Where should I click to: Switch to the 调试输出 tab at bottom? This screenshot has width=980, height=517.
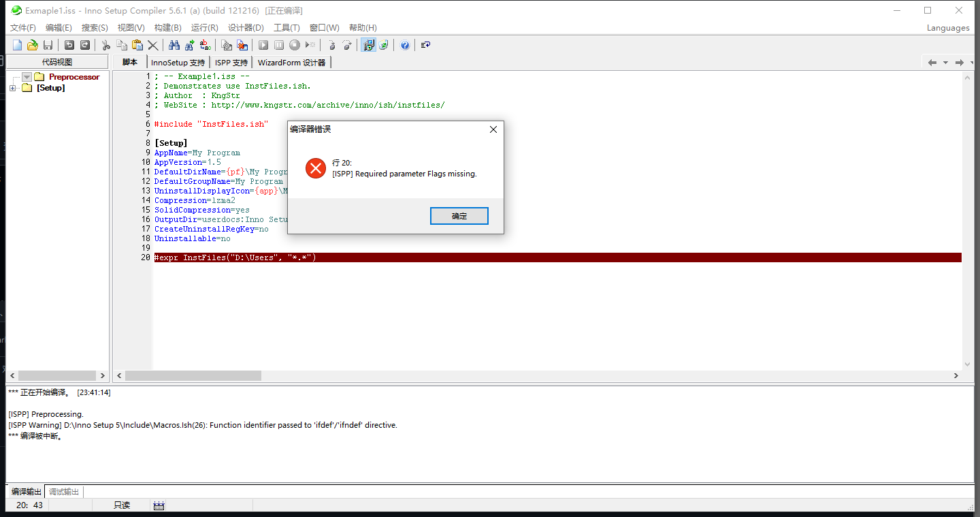[63, 492]
